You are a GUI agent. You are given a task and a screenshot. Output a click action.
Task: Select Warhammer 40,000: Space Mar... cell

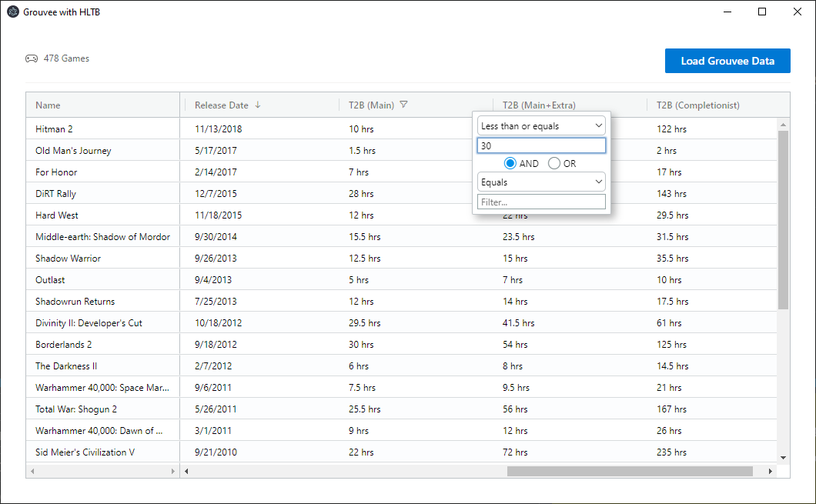(x=103, y=388)
